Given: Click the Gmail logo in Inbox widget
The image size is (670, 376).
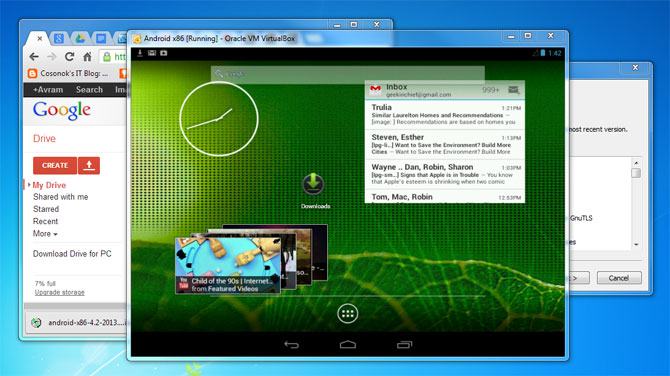Looking at the screenshot, I should 375,89.
